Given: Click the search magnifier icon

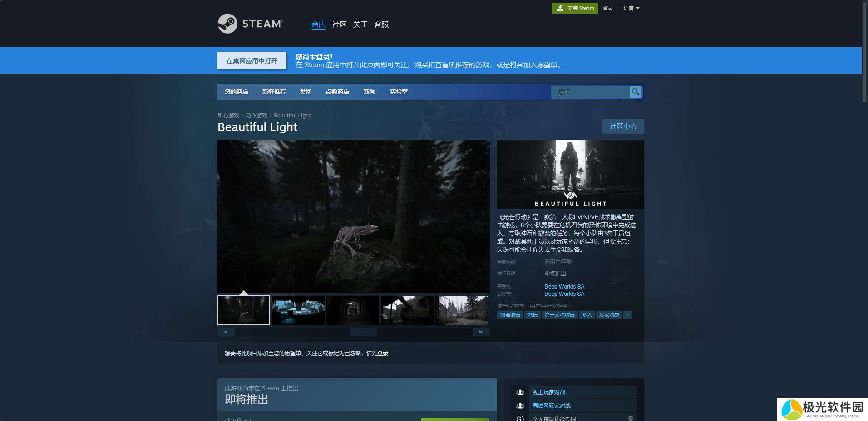Looking at the screenshot, I should pyautogui.click(x=636, y=92).
